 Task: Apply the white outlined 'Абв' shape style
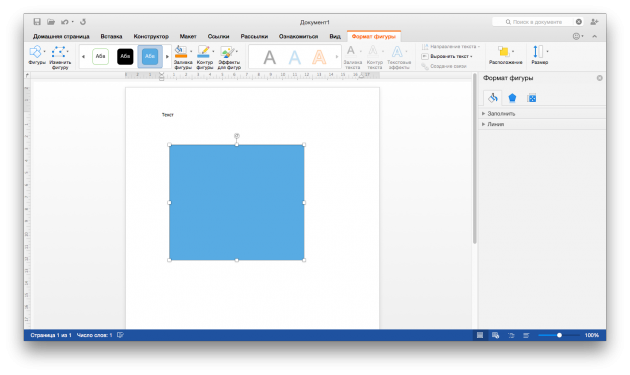click(x=100, y=56)
